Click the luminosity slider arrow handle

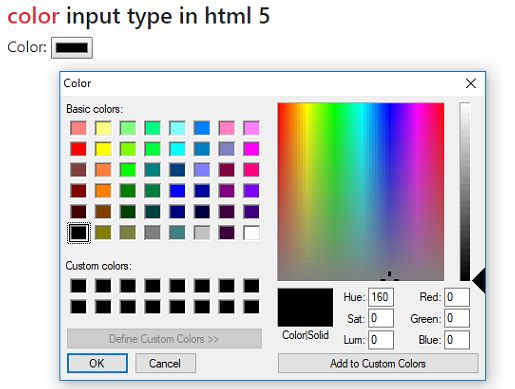(479, 281)
